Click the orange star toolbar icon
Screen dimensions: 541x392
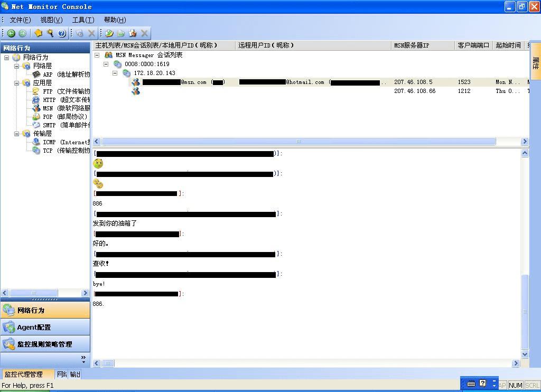tap(38, 33)
